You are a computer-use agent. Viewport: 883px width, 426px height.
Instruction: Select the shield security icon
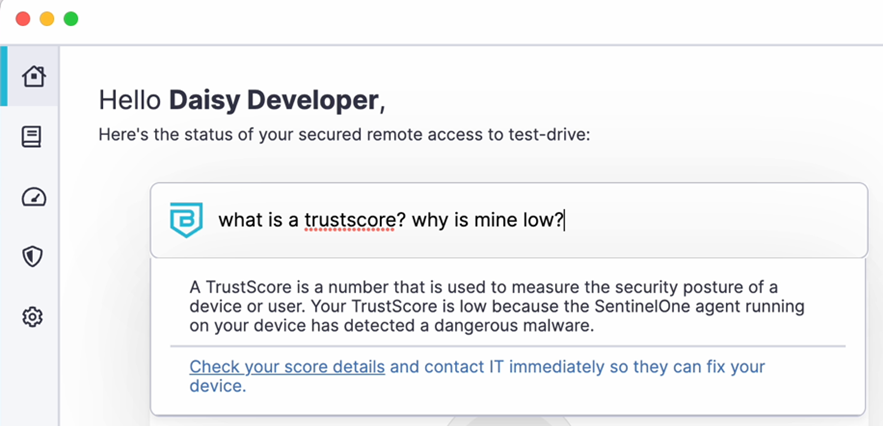point(33,257)
